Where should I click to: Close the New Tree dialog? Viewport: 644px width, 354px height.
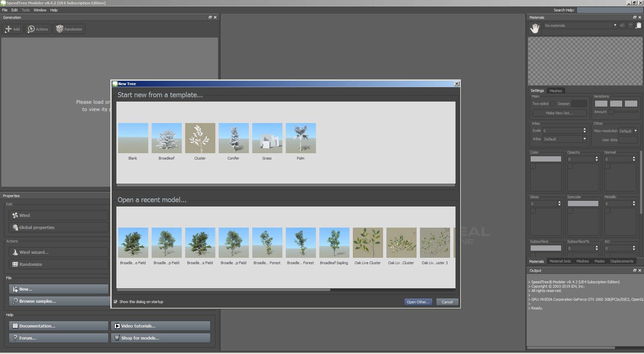click(457, 84)
